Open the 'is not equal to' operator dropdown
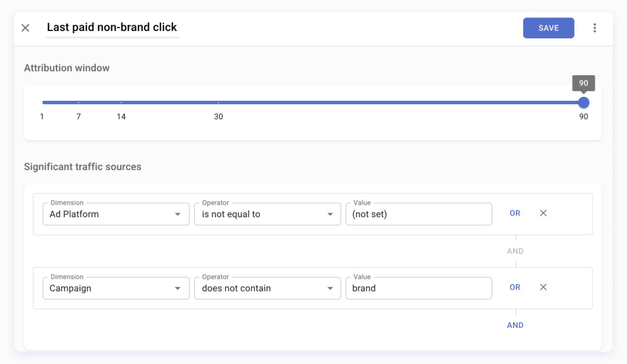Image resolution: width=627 pixels, height=364 pixels. pyautogui.click(x=267, y=214)
